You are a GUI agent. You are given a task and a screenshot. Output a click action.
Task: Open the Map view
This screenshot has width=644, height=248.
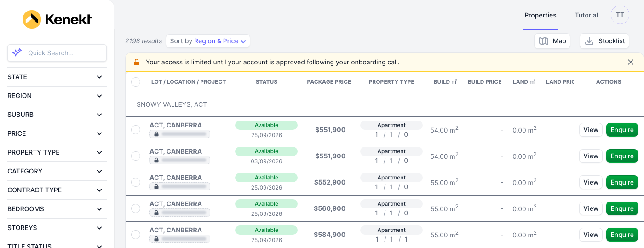[552, 41]
